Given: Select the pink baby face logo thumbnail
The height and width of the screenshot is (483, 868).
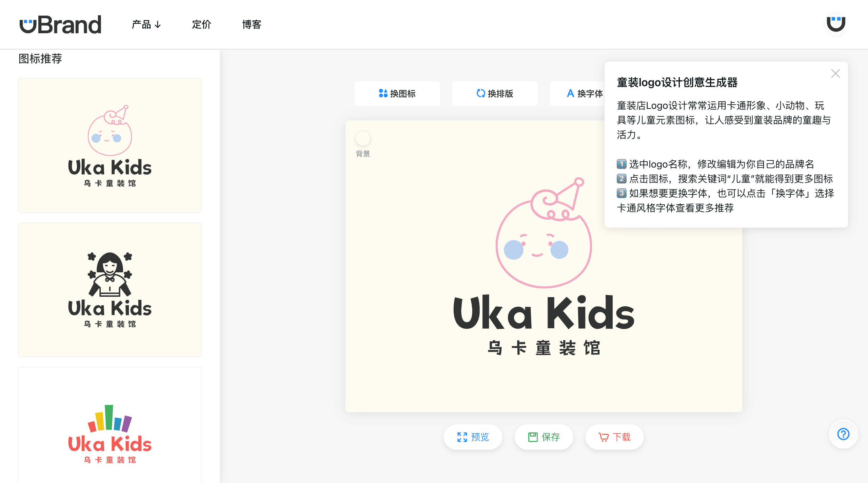Looking at the screenshot, I should 110,146.
